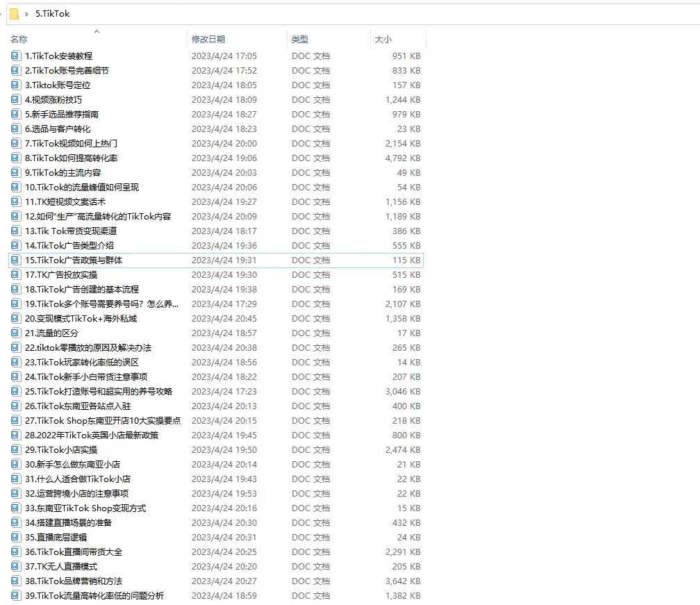
Task: Select file 32.运营跨境小店的注意事项
Action: point(77,493)
